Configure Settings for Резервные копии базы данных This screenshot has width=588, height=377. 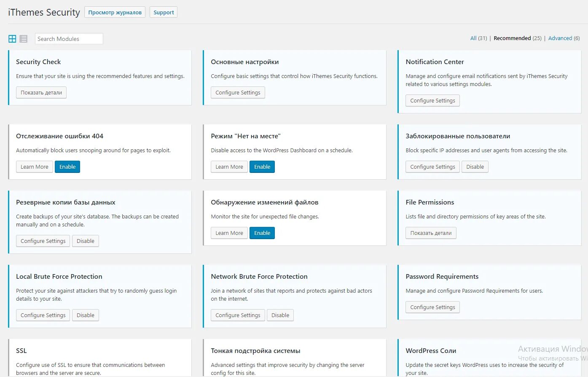(43, 241)
